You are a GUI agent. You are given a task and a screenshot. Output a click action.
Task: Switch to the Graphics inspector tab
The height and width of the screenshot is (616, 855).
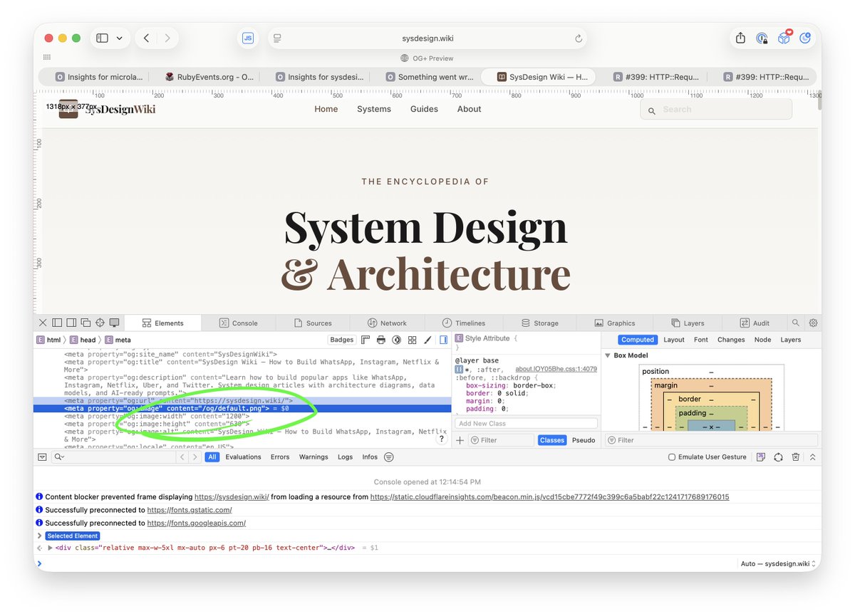coord(615,323)
